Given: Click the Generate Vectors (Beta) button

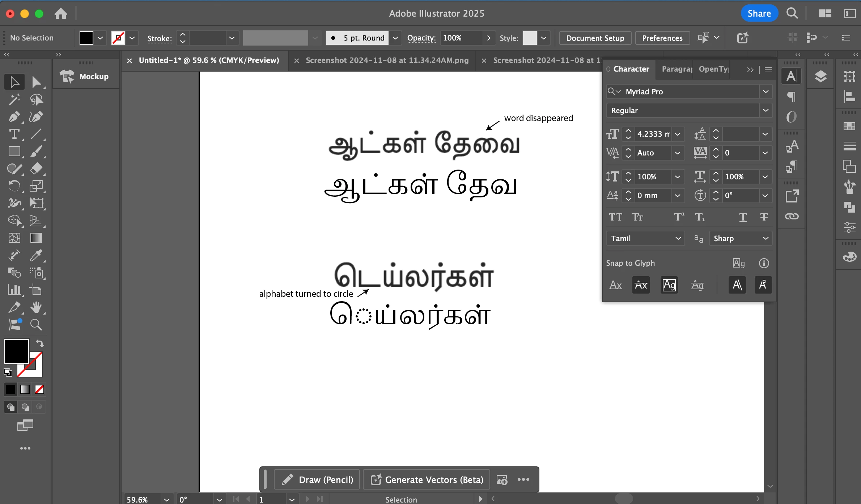Looking at the screenshot, I should tap(427, 480).
